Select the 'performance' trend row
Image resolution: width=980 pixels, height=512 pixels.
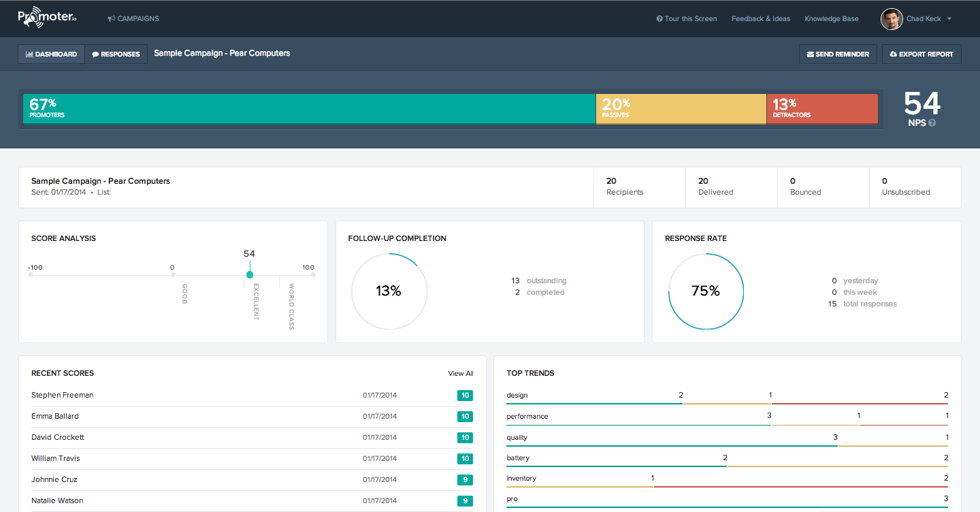[527, 416]
